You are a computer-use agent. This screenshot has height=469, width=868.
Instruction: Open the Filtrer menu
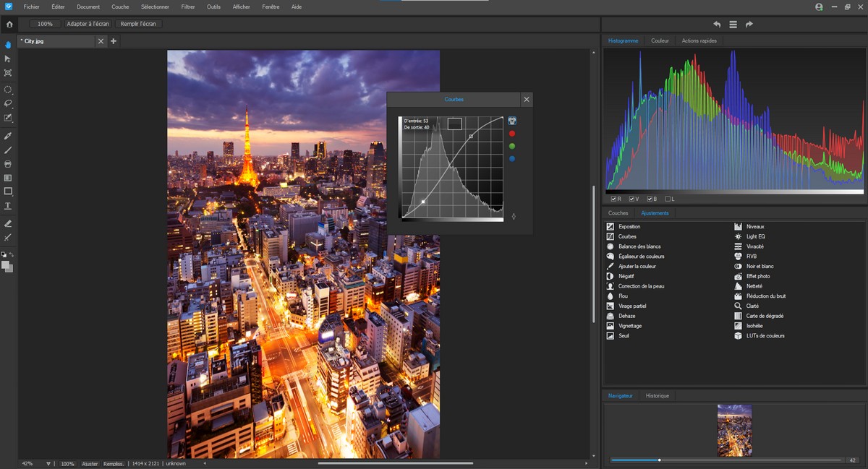tap(188, 7)
